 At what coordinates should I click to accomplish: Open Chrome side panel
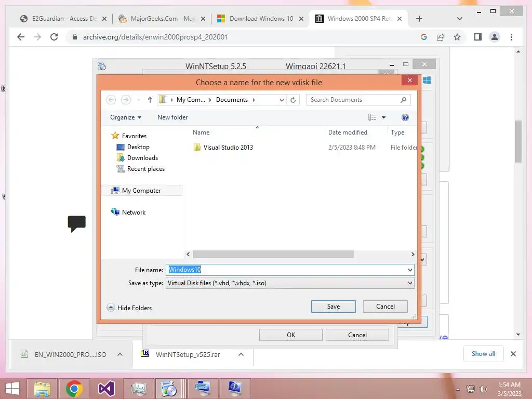(478, 37)
